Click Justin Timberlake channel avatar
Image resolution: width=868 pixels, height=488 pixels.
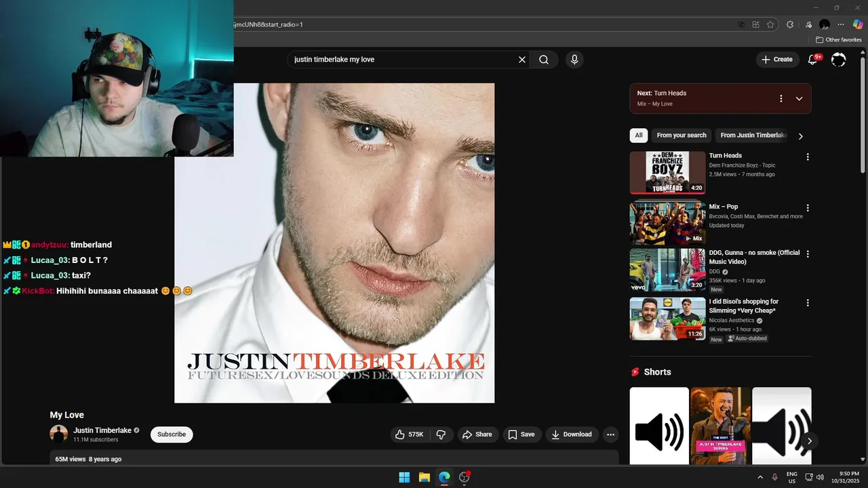click(x=59, y=434)
